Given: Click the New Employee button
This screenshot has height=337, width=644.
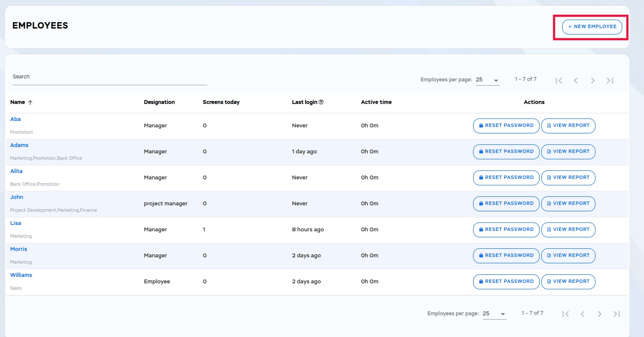Looking at the screenshot, I should coord(592,27).
